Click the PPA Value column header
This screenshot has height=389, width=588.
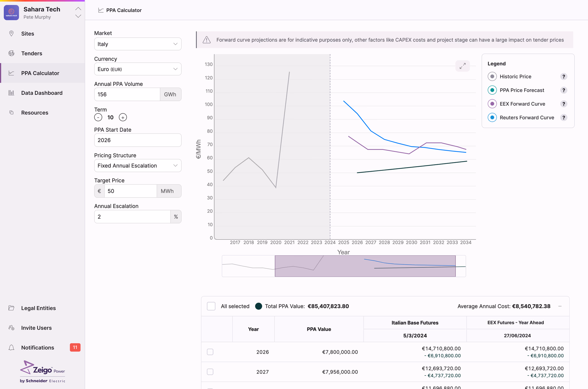(319, 329)
